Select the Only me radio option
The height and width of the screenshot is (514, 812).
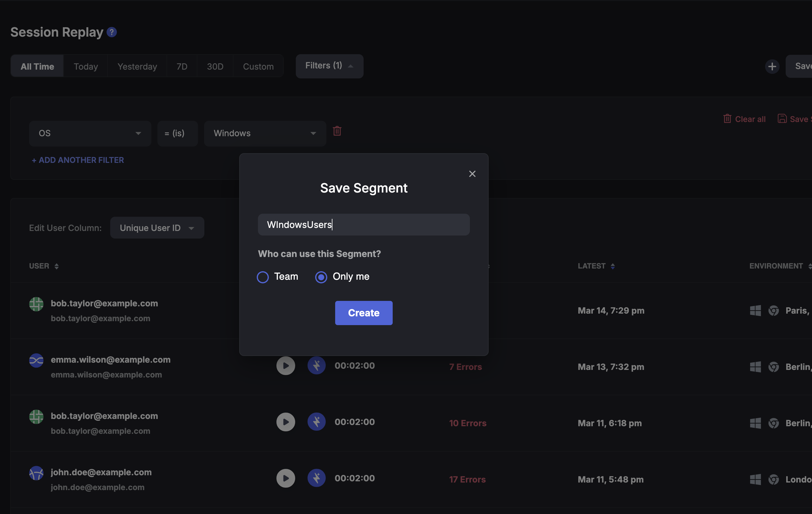pos(321,277)
